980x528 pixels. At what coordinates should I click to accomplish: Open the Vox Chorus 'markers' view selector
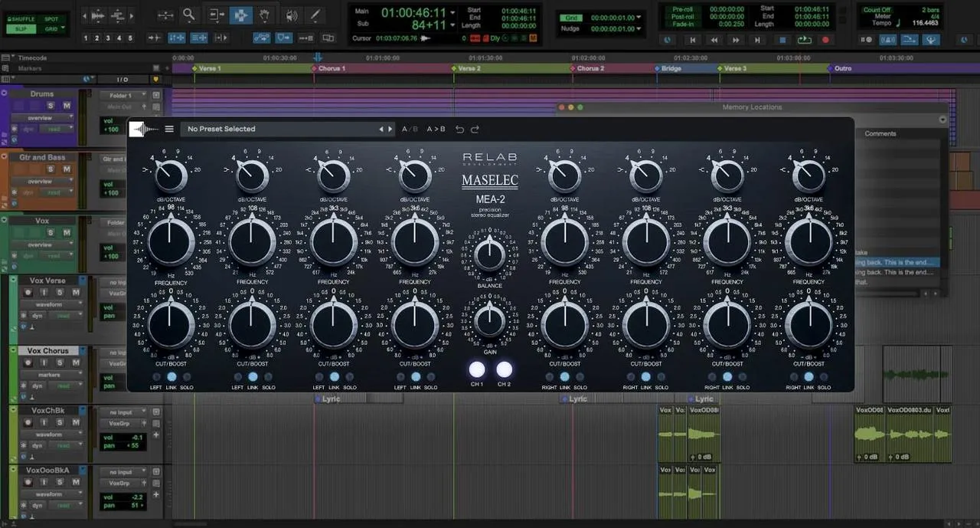click(x=53, y=375)
